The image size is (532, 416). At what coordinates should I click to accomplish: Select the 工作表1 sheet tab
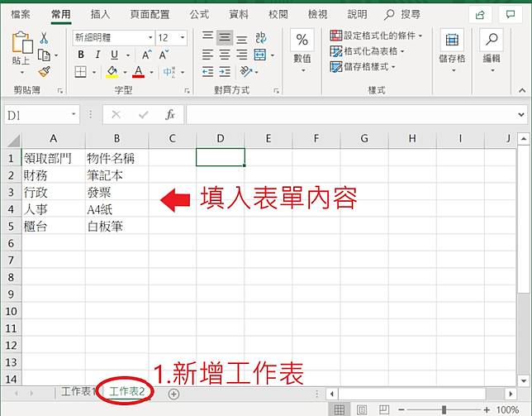pyautogui.click(x=77, y=391)
